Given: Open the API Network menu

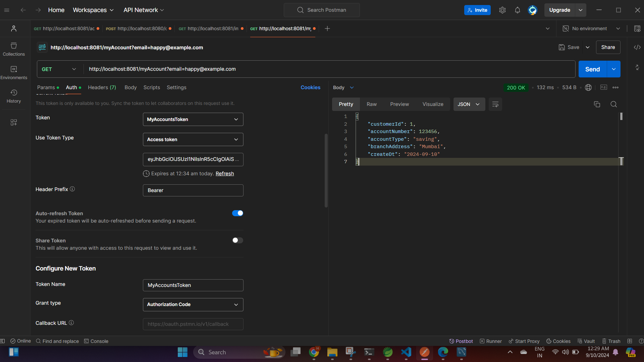Looking at the screenshot, I should click(144, 10).
